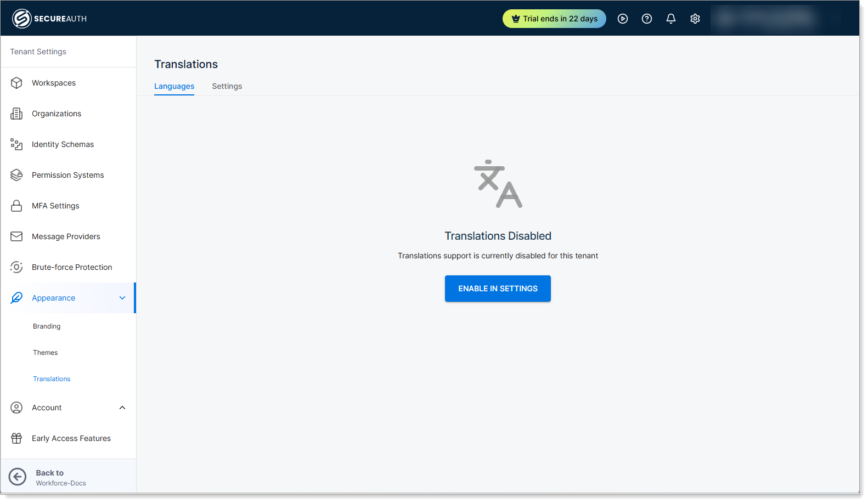Open Identity Schemas in sidebar

click(63, 144)
